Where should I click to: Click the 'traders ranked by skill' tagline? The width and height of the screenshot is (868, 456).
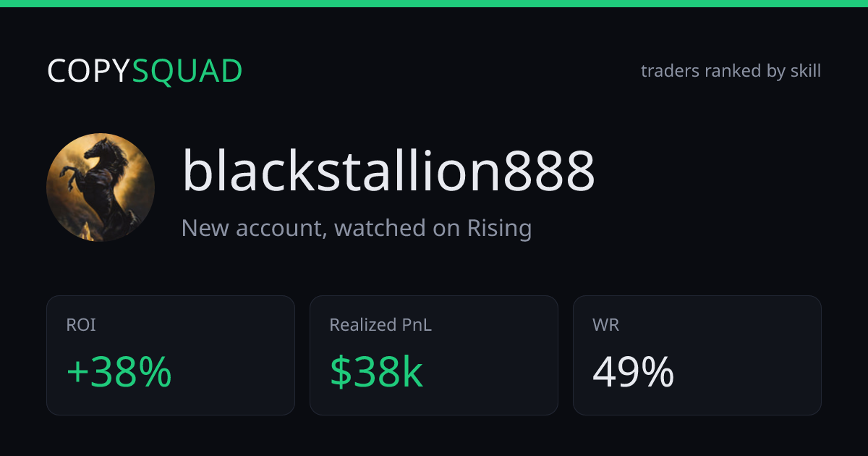tap(731, 71)
